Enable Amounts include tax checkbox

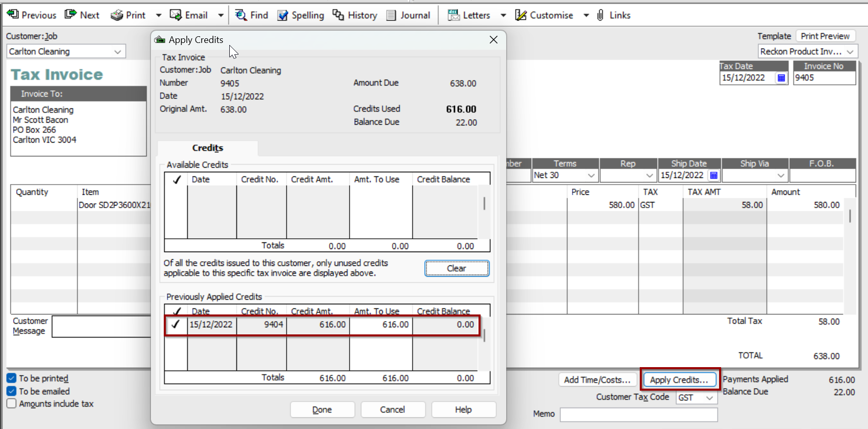pyautogui.click(x=12, y=403)
